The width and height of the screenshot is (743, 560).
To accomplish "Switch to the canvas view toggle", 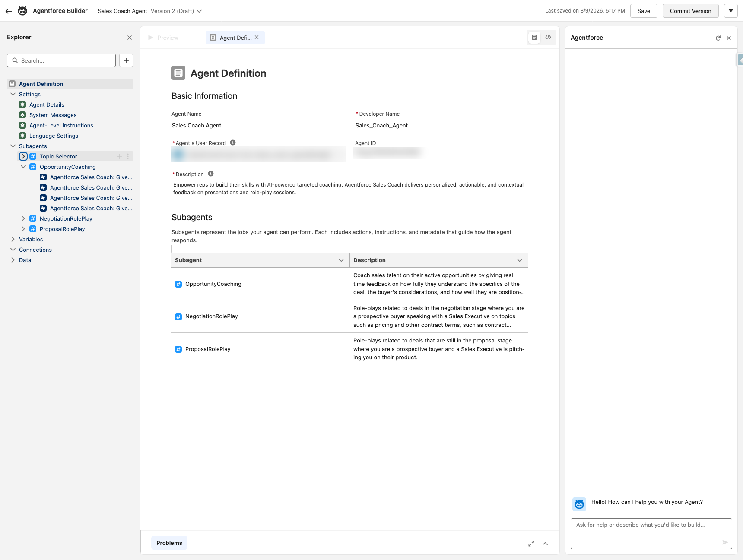I will point(534,37).
